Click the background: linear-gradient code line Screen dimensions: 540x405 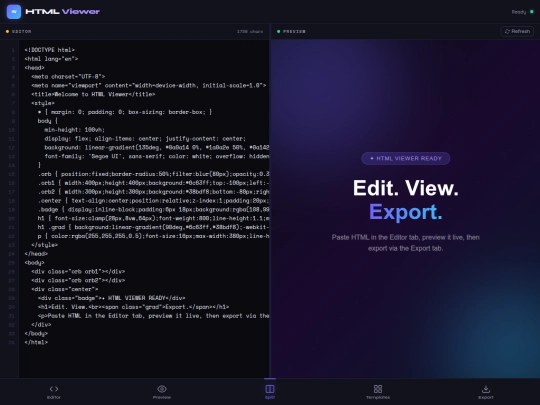click(x=157, y=147)
